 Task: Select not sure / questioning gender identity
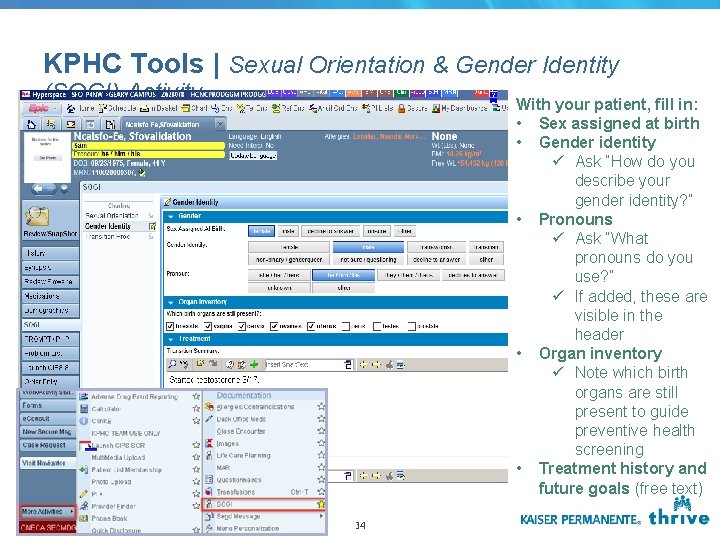tap(368, 259)
